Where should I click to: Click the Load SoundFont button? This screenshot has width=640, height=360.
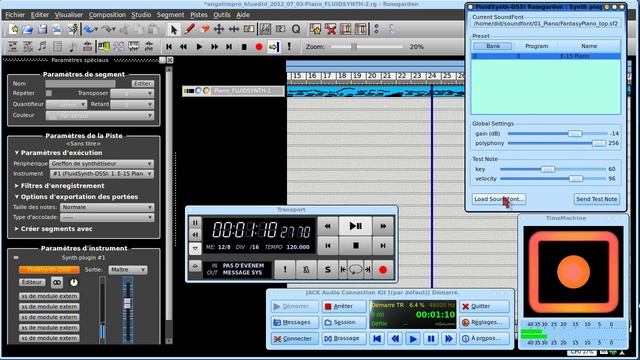pos(498,199)
